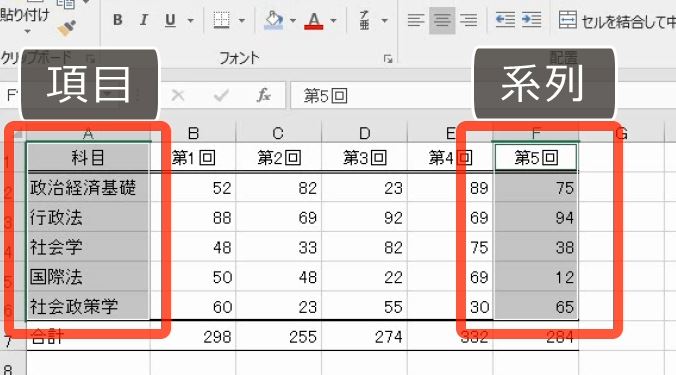This screenshot has height=375, width=676.
Task: Select total cell 255
Action: coord(279,337)
